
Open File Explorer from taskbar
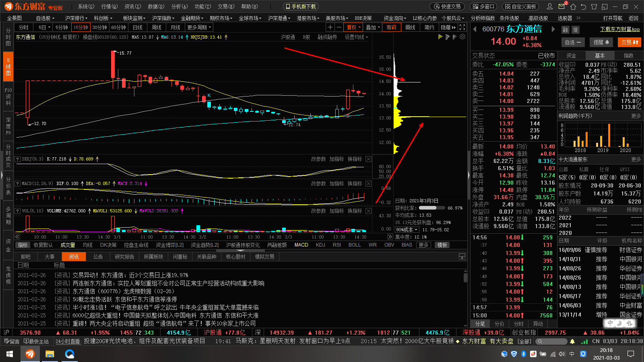click(x=50, y=354)
